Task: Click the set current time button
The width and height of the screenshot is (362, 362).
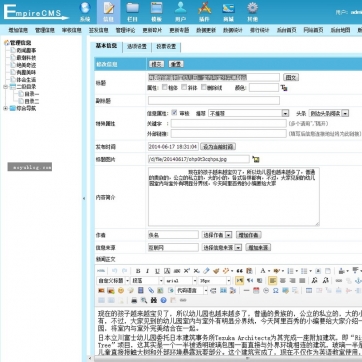Action: click(218, 147)
